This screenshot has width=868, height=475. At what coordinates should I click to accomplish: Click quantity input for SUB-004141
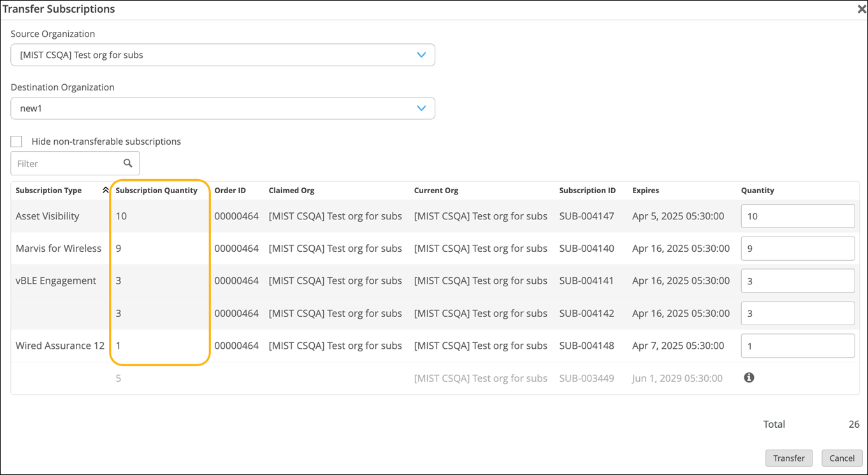click(797, 281)
